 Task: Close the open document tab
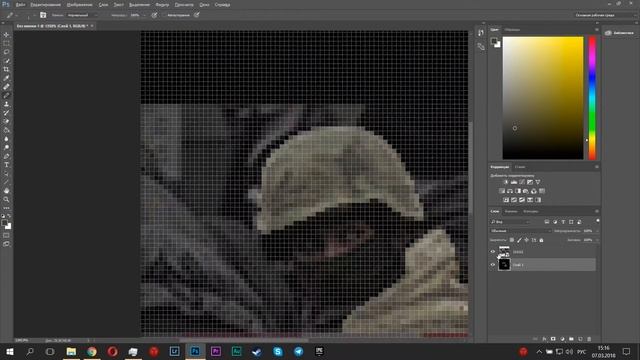[x=92, y=26]
